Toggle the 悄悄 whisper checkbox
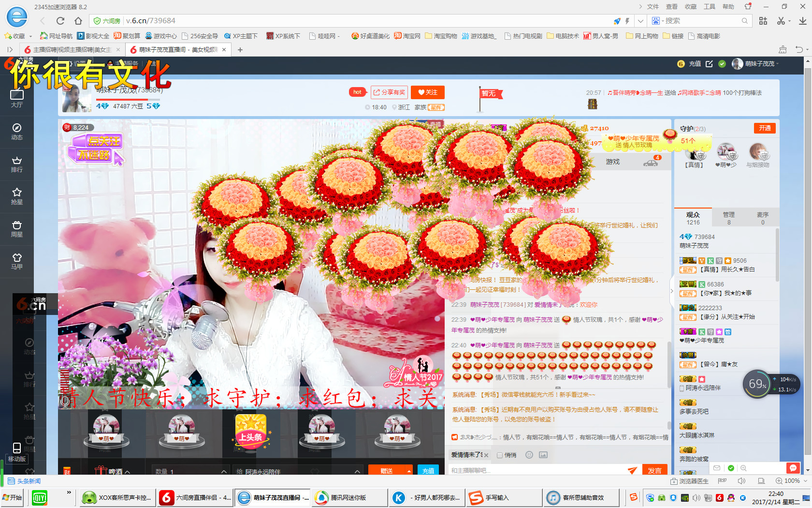The height and width of the screenshot is (508, 812). 500,455
